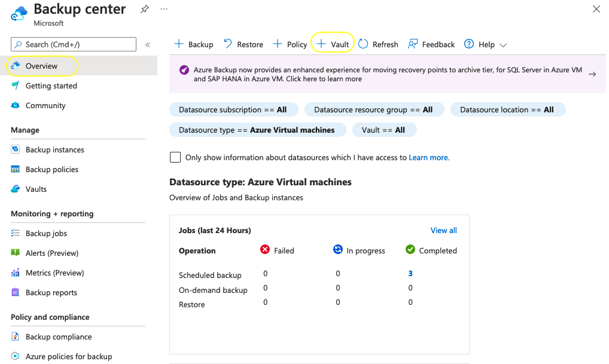Open Getting started in the sidebar
This screenshot has width=609, height=364.
(51, 85)
